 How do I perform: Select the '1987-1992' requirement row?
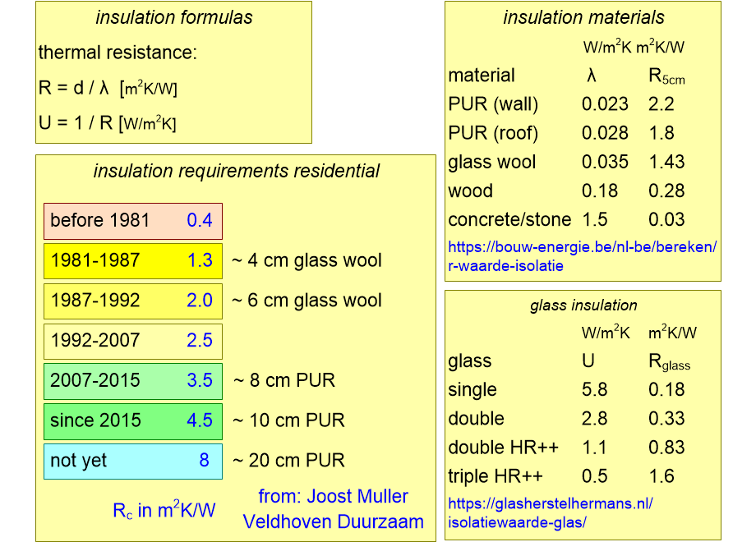pos(133,301)
